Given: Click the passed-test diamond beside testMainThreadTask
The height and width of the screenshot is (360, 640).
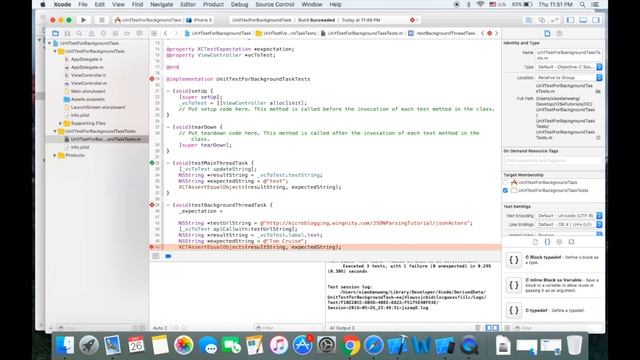Looking at the screenshot, I should pos(152,163).
